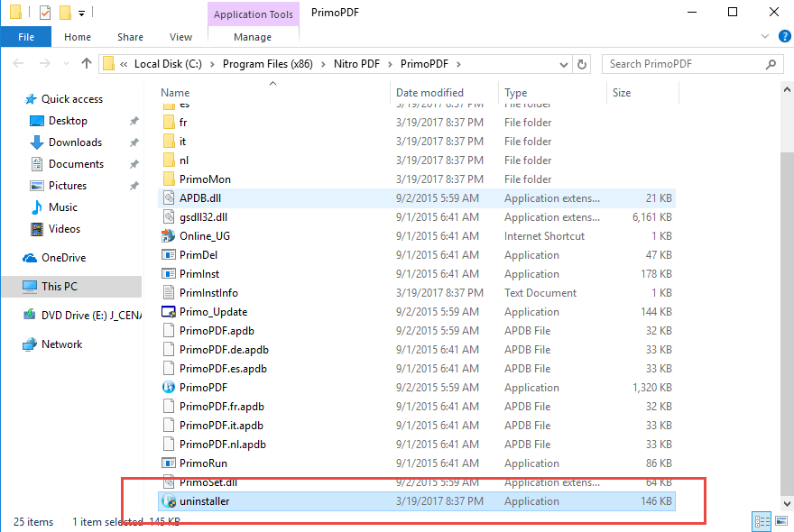Expand chevron after Nitro PDF
794x532 pixels.
tap(390, 64)
